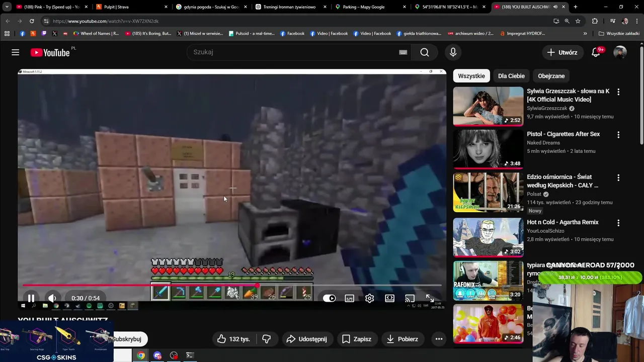Screen dimensions: 644x362
Task: Open Sylwia Grzeszczak słowa na K thumbnail
Action: click(488, 106)
